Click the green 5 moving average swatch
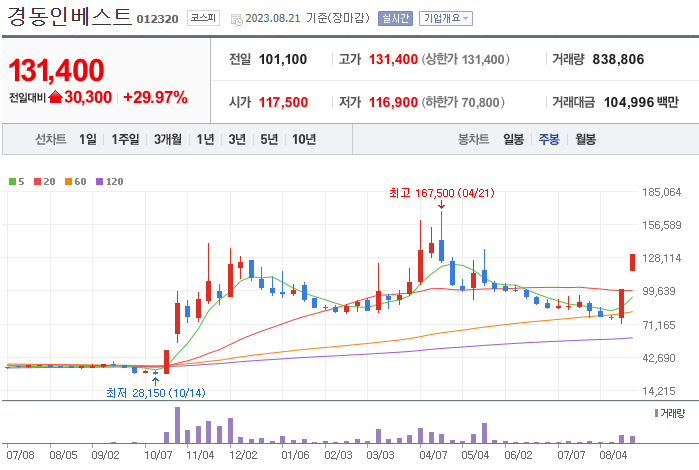 click(x=12, y=181)
